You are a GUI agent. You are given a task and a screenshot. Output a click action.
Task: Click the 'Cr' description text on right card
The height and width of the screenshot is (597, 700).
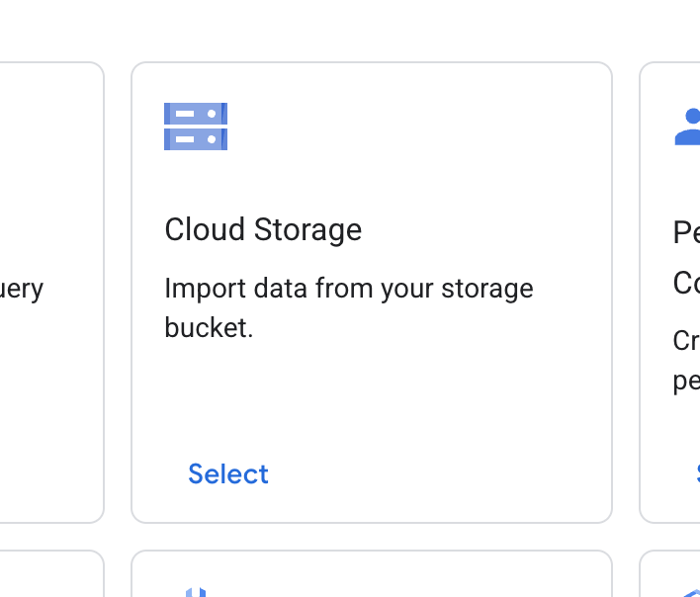pos(686,340)
